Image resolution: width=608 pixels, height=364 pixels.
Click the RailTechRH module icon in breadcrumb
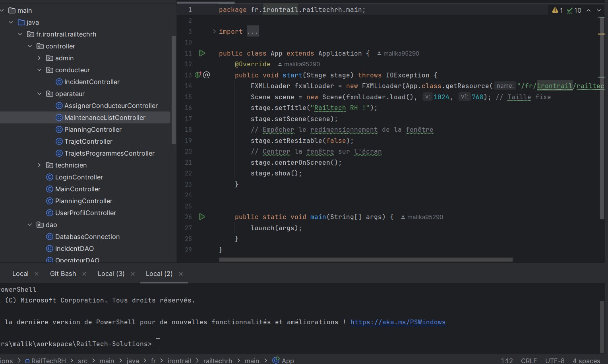(x=27, y=361)
